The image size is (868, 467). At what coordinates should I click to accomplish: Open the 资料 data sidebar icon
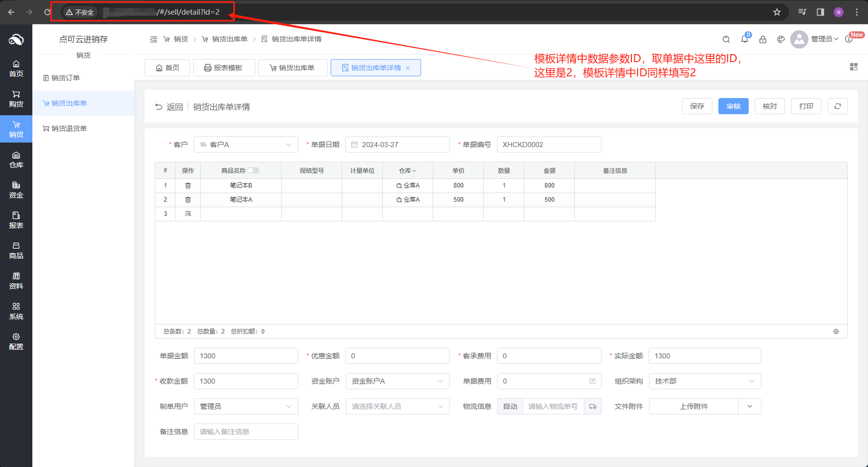pos(16,281)
